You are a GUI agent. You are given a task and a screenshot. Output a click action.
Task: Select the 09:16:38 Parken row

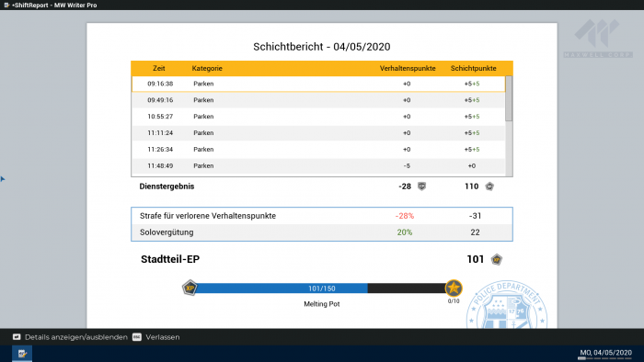[x=318, y=84]
